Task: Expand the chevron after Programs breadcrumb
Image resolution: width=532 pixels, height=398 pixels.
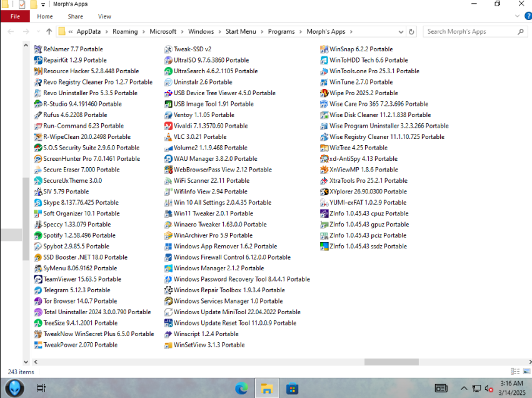Action: tap(301, 31)
